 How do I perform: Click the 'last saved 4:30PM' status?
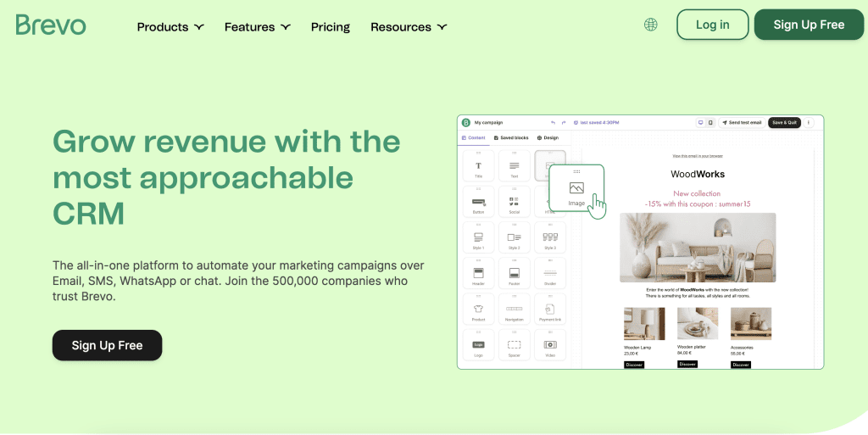coord(596,123)
